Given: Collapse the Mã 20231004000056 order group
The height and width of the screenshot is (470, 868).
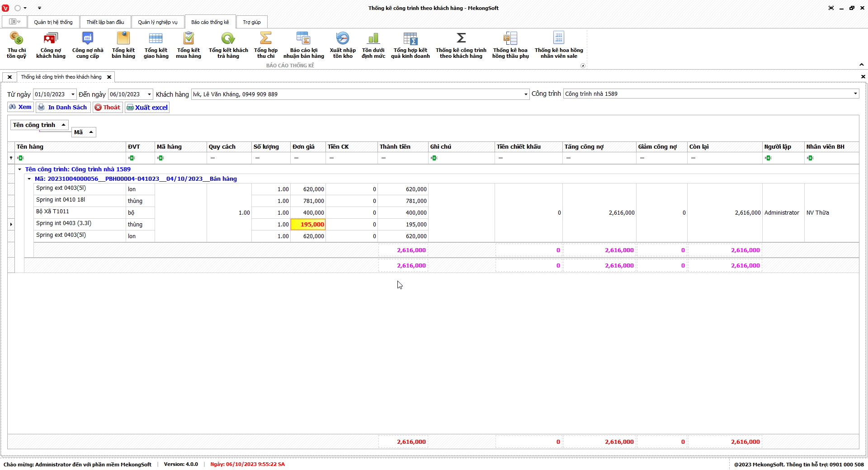Looking at the screenshot, I should click(x=29, y=179).
